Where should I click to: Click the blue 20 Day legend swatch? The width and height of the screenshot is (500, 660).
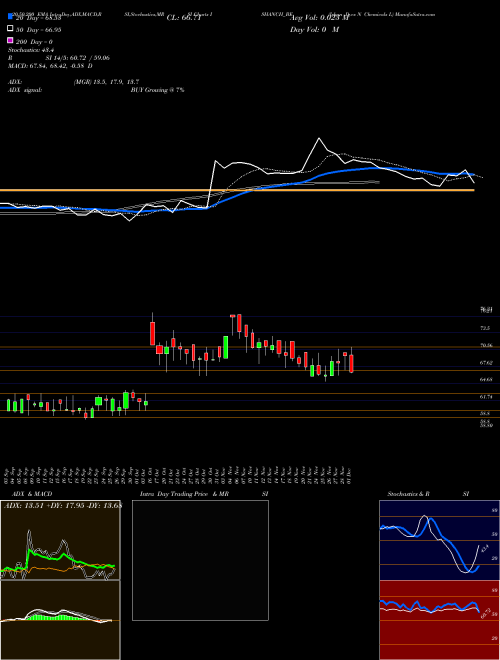(10, 17)
